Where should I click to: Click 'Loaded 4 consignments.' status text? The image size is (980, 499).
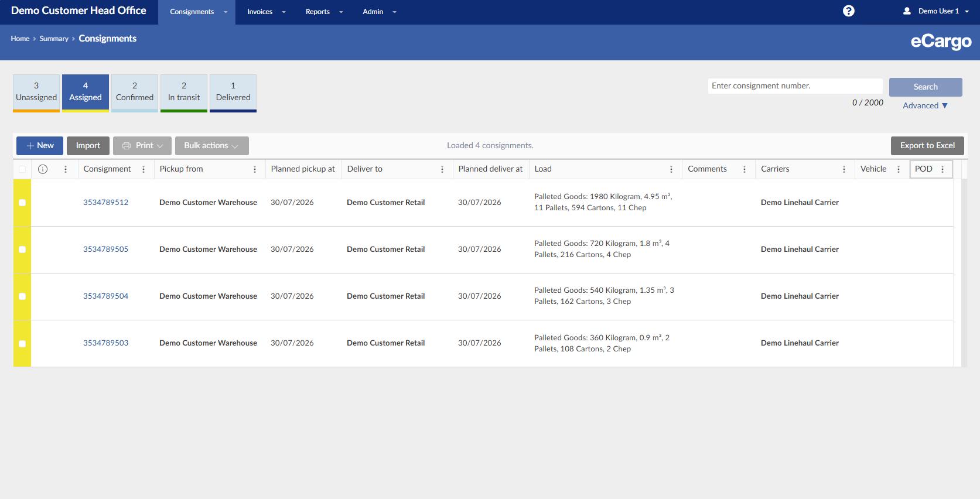click(490, 146)
